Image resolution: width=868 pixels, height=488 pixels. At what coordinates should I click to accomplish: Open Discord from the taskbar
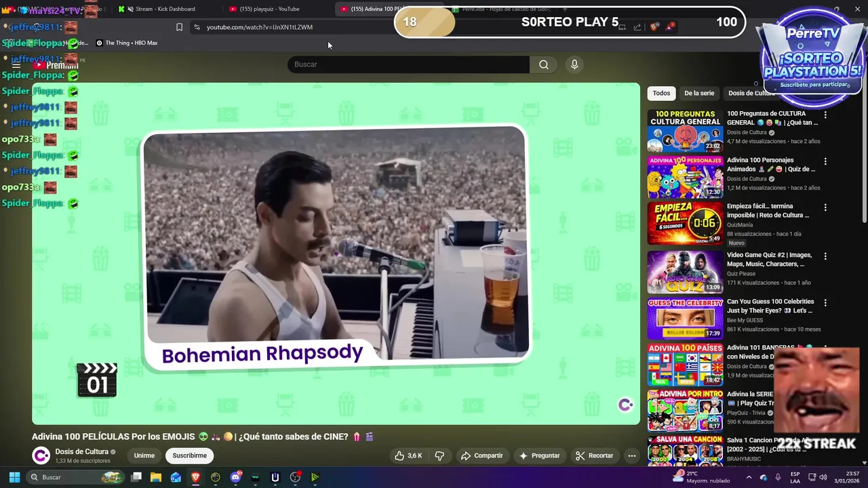(x=236, y=477)
